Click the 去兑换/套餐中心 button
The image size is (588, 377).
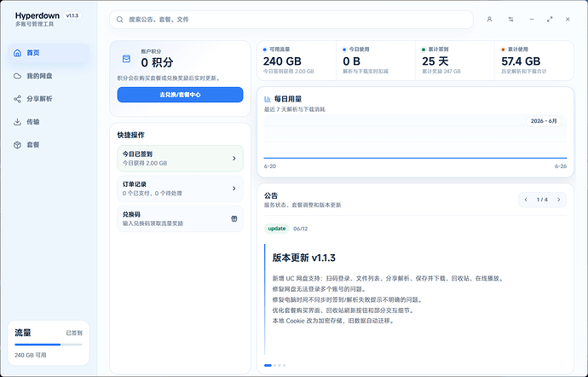tap(180, 95)
